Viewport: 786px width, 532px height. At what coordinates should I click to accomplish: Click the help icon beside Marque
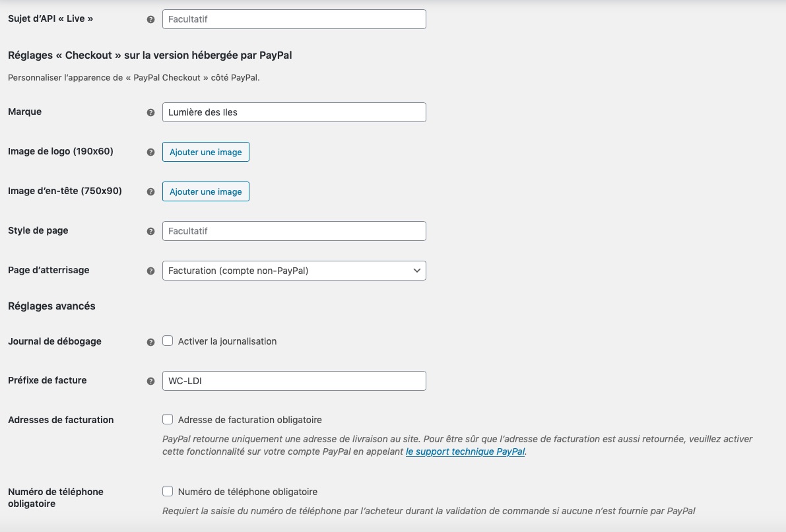click(150, 112)
